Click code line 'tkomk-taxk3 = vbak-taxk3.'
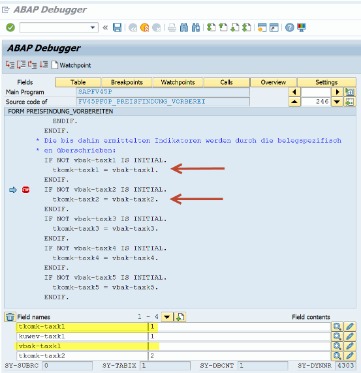 click(105, 229)
